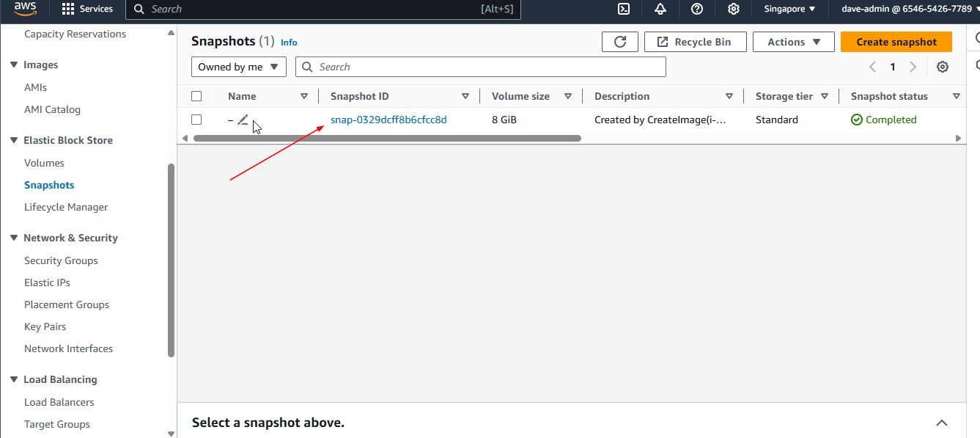Click the table horizontal scrollbar
Image resolution: width=980 pixels, height=438 pixels.
pos(387,138)
